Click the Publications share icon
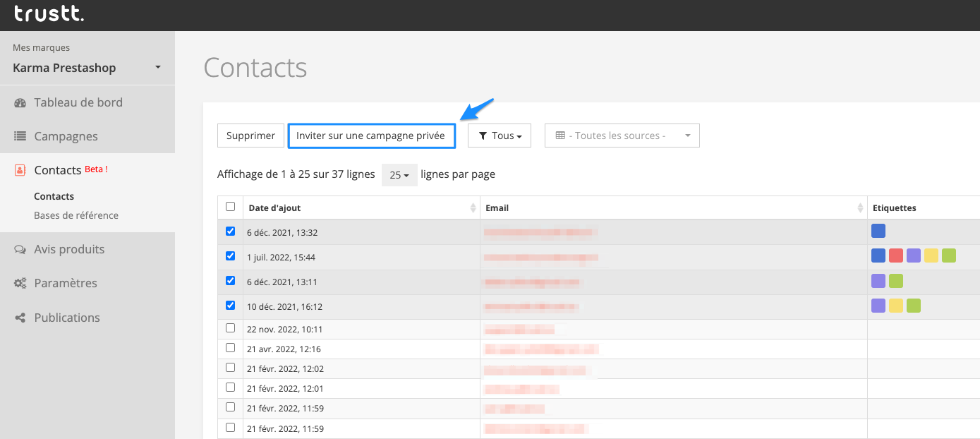Viewport: 980px width, 439px height. pyautogui.click(x=20, y=318)
